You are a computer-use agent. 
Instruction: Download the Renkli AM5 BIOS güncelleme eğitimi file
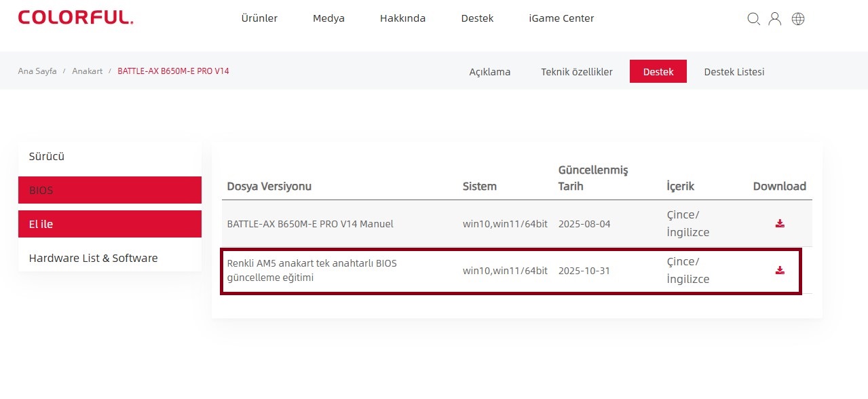780,270
